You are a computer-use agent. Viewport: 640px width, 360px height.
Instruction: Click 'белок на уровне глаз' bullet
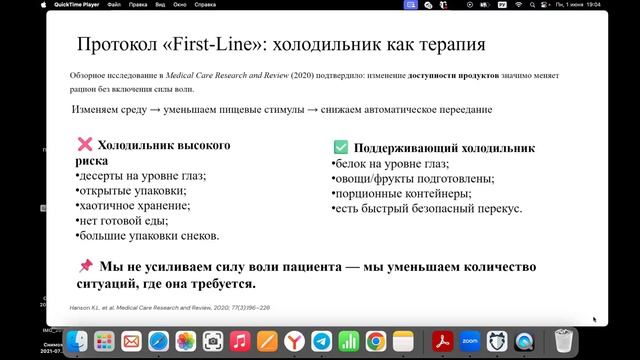(x=390, y=164)
